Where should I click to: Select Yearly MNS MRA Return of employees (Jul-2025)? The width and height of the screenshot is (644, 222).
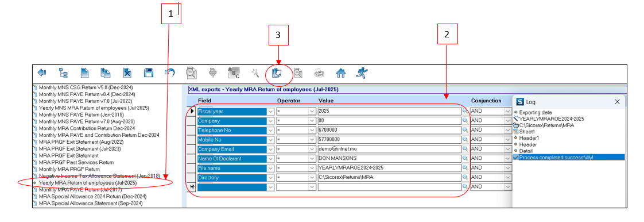[x=94, y=108]
